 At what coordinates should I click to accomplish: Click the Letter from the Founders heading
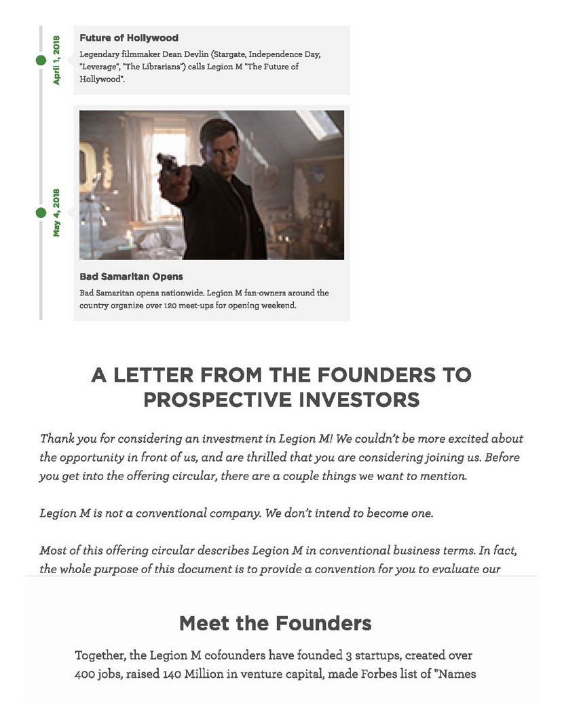coord(281,375)
